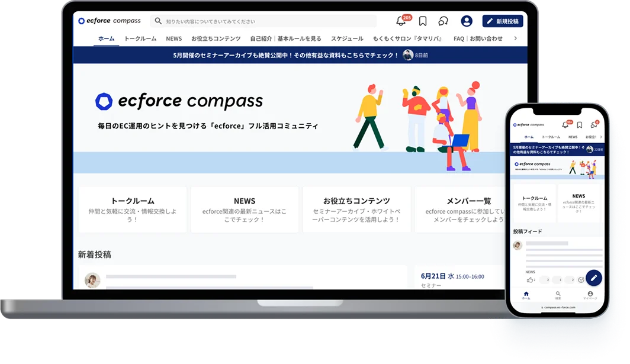Open トークルーム card on laptop

133,210
